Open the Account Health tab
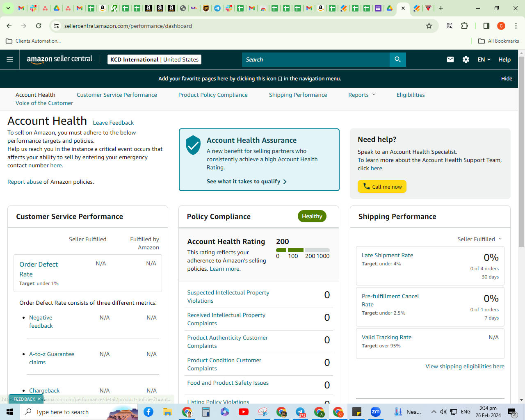The height and width of the screenshot is (420, 525). (x=35, y=95)
